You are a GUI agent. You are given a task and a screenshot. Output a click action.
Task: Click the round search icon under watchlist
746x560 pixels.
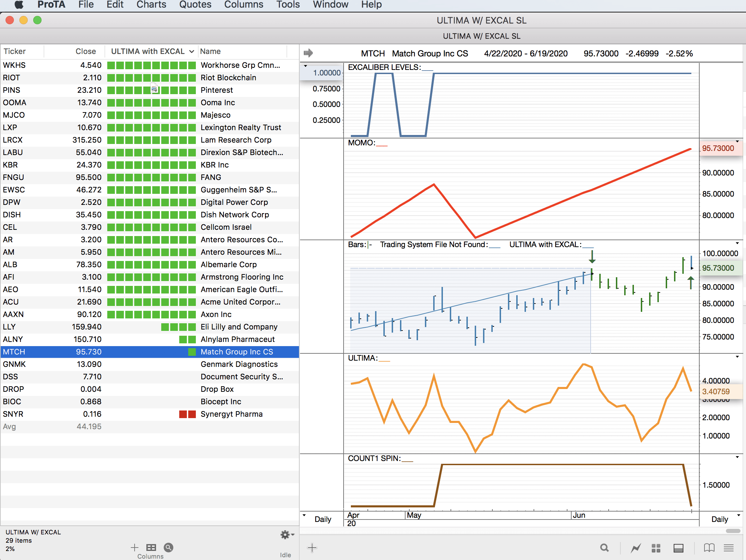coord(169,548)
